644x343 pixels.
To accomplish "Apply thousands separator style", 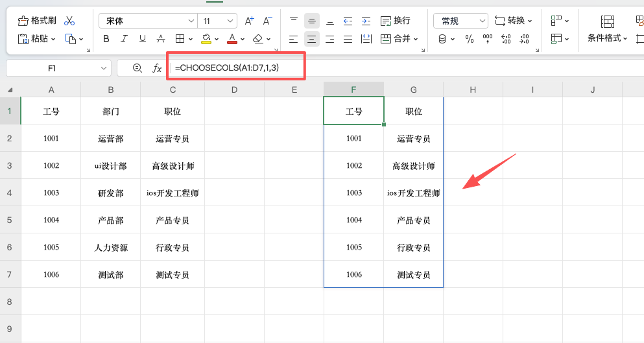I will pyautogui.click(x=488, y=39).
